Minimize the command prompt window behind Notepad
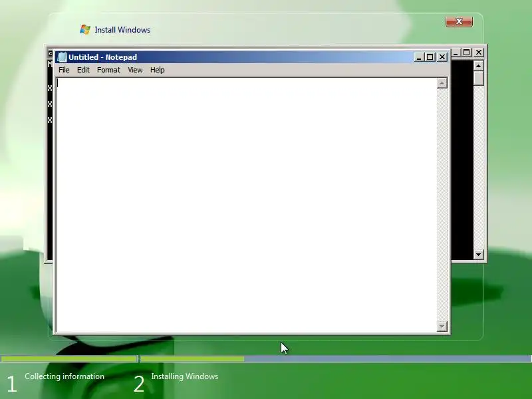The width and height of the screenshot is (532, 399). point(456,53)
